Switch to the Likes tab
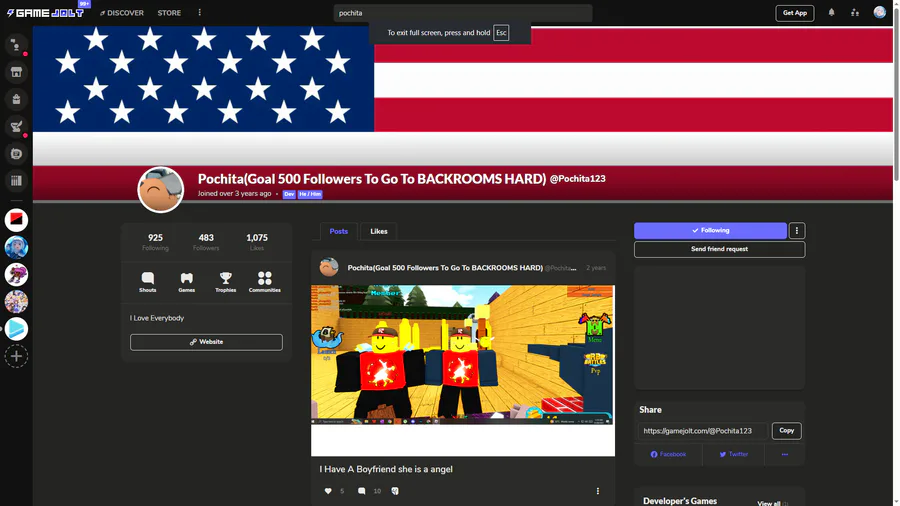Screen dimensions: 900x506 [x=379, y=231]
